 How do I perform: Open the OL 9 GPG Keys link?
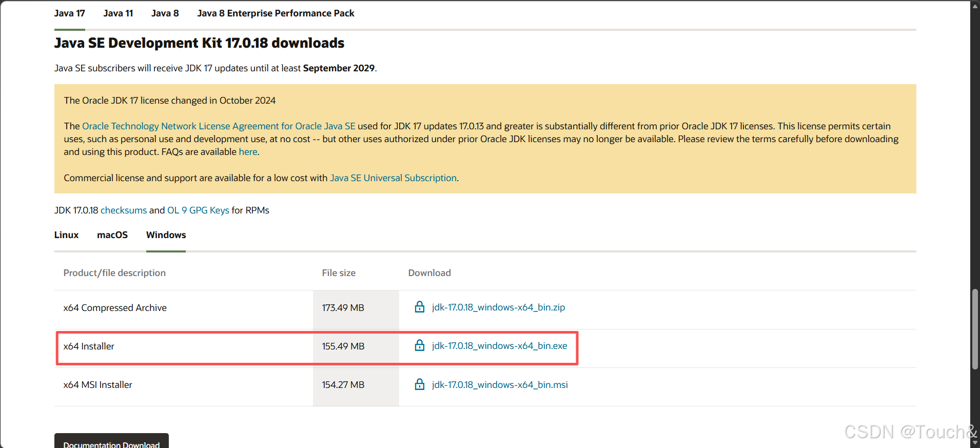198,210
